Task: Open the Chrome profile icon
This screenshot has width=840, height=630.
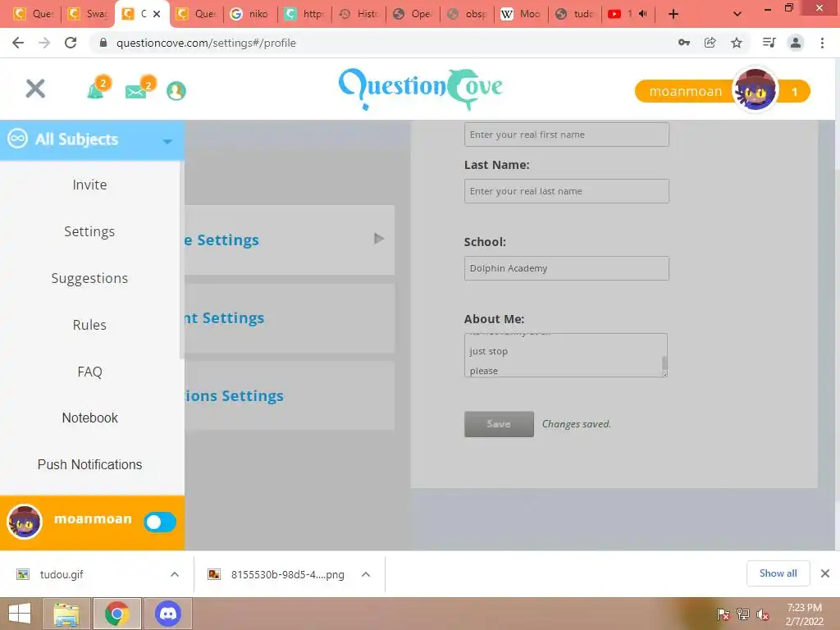Action: 796,43
